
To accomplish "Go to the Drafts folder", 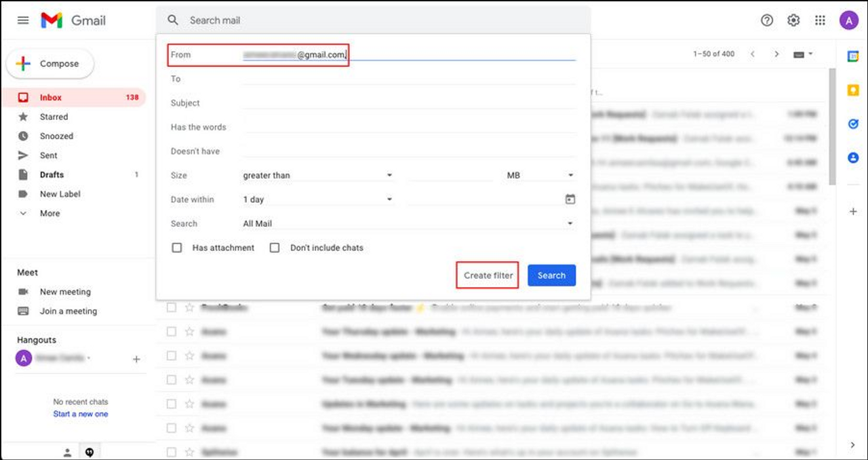I will [x=52, y=174].
